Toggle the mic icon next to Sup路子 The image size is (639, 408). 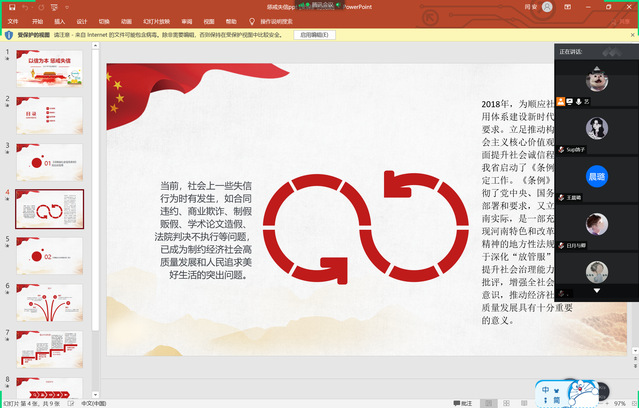(562, 149)
